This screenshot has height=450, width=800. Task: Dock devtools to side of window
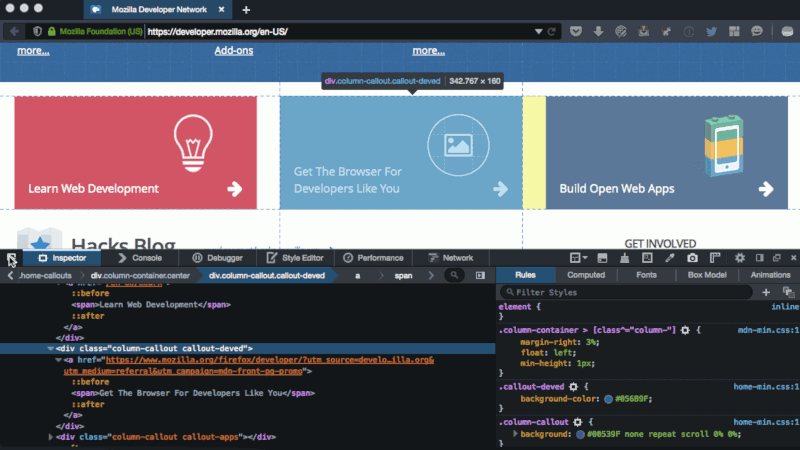(x=760, y=258)
